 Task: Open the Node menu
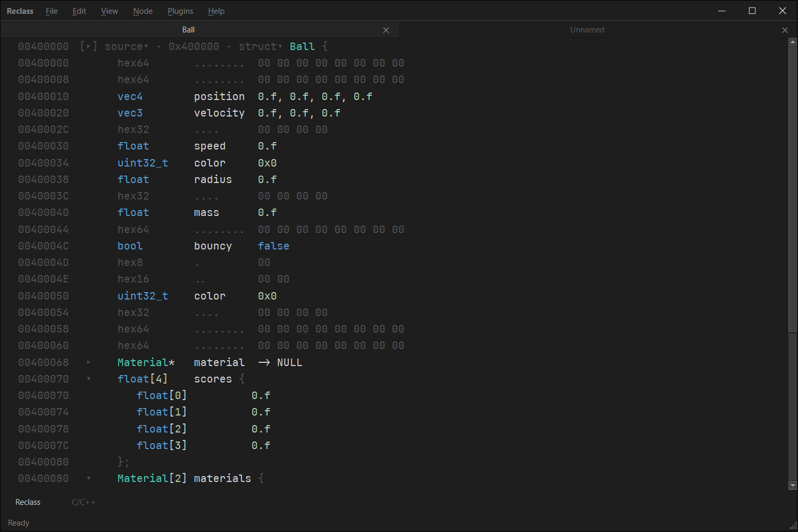[x=143, y=11]
